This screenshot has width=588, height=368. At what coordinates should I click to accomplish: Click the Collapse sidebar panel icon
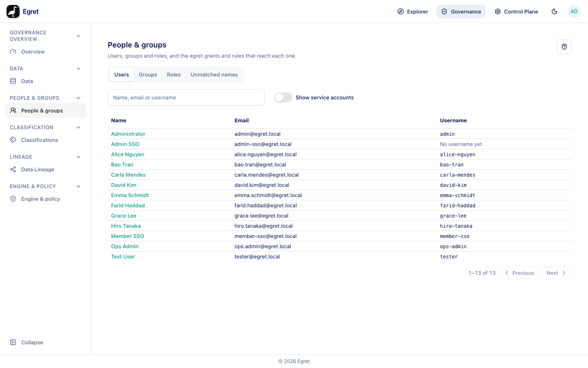pyautogui.click(x=13, y=343)
